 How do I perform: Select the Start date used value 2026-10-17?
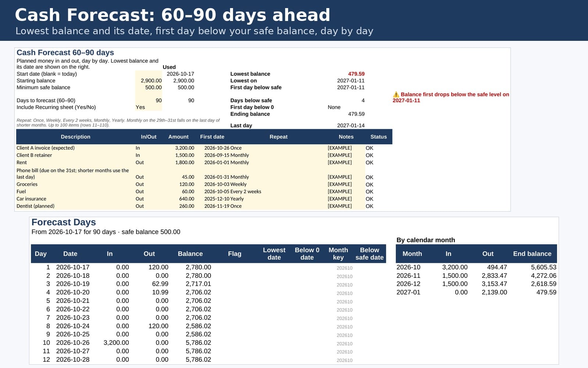pyautogui.click(x=180, y=74)
